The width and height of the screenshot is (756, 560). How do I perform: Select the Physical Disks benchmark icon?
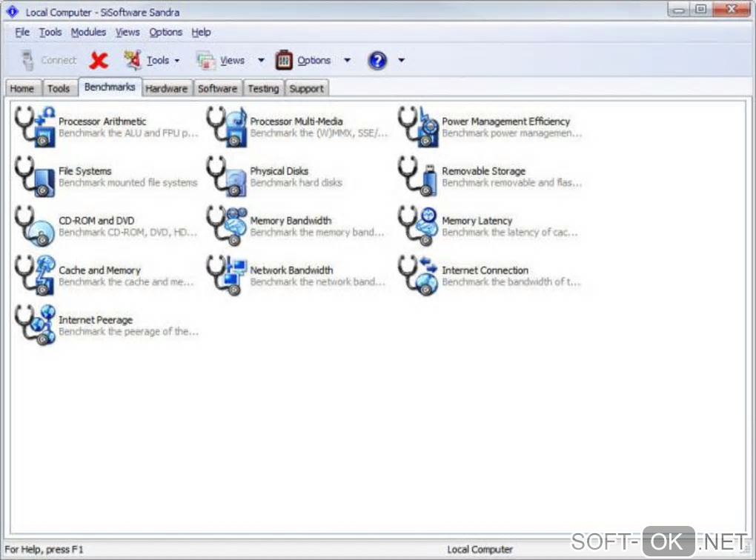[x=227, y=176]
